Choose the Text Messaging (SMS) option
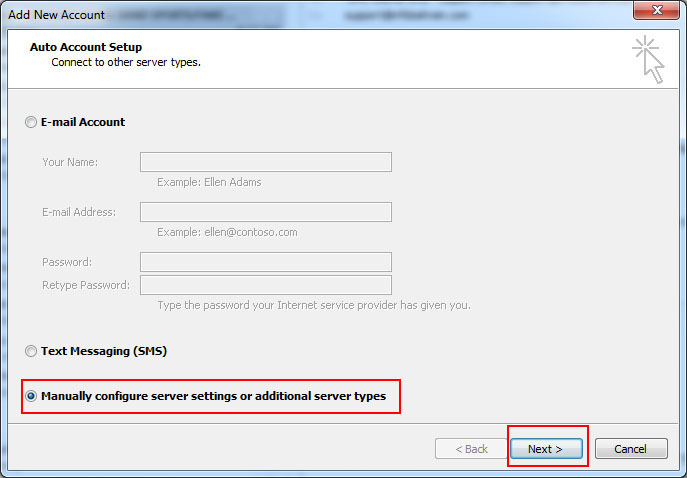687x478 pixels. click(x=30, y=351)
